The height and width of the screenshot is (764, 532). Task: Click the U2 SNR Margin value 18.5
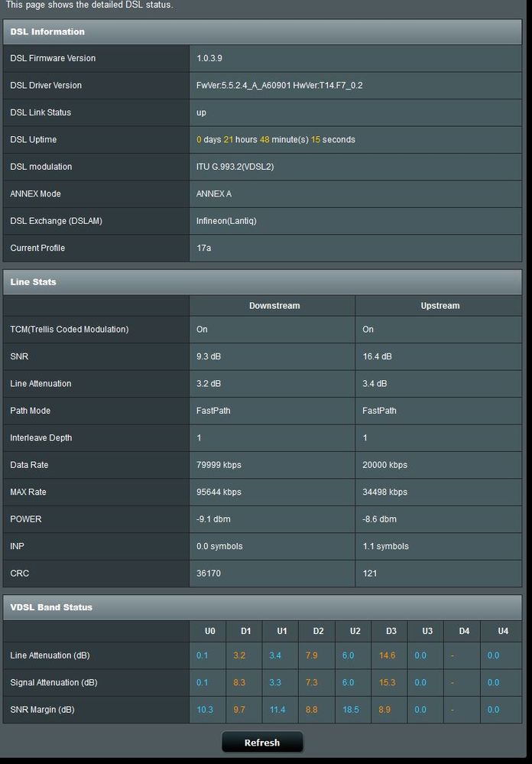tap(351, 710)
